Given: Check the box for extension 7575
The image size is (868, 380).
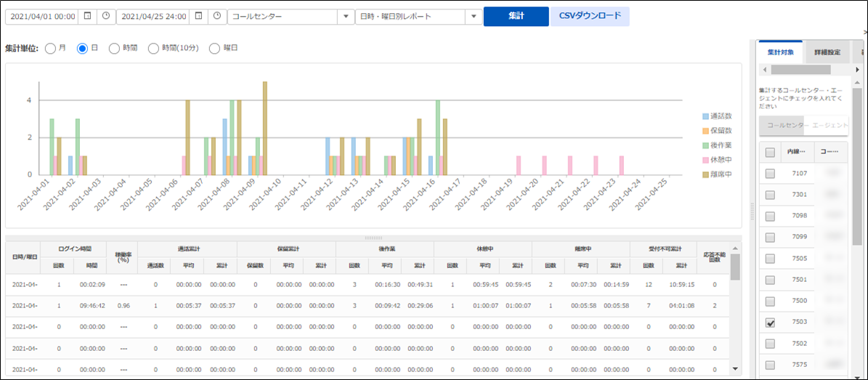Looking at the screenshot, I should (x=770, y=365).
